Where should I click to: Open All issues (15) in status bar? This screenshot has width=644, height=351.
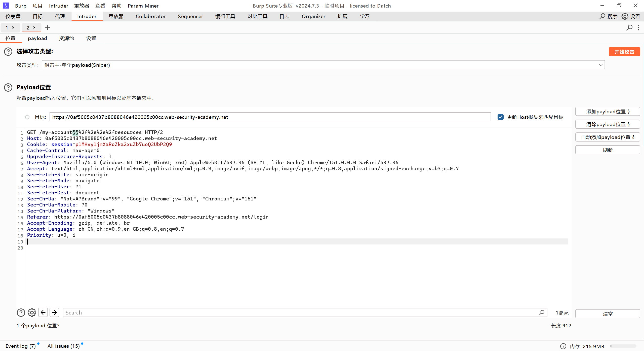pos(64,346)
